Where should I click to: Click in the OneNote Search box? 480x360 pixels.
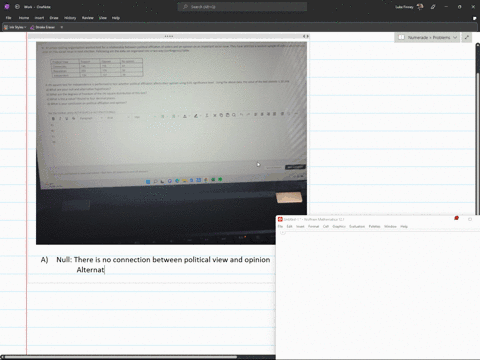(x=242, y=7)
